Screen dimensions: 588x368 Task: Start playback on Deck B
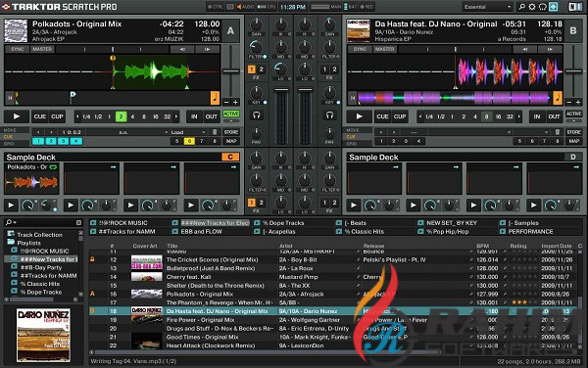[x=359, y=116]
